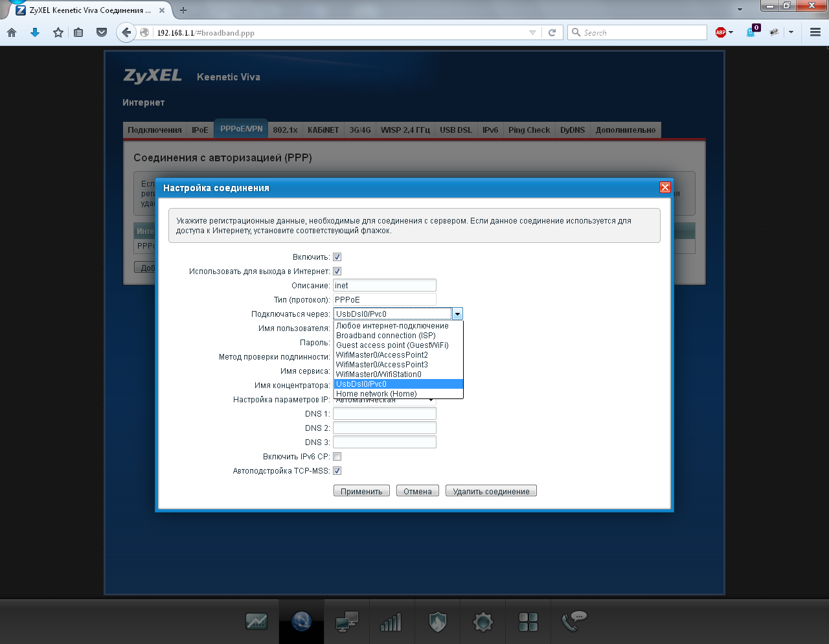Click the DNS 3 input field
Screen dimensions: 829x644
(385, 443)
